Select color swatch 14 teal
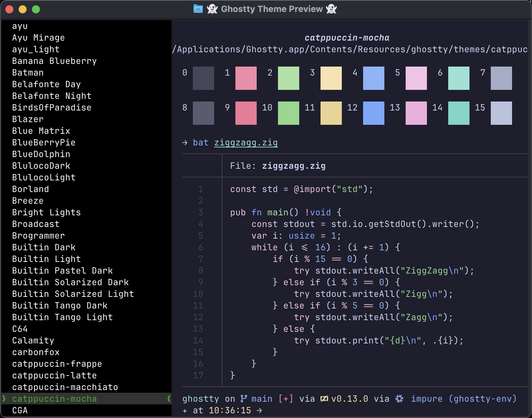 coord(459,113)
